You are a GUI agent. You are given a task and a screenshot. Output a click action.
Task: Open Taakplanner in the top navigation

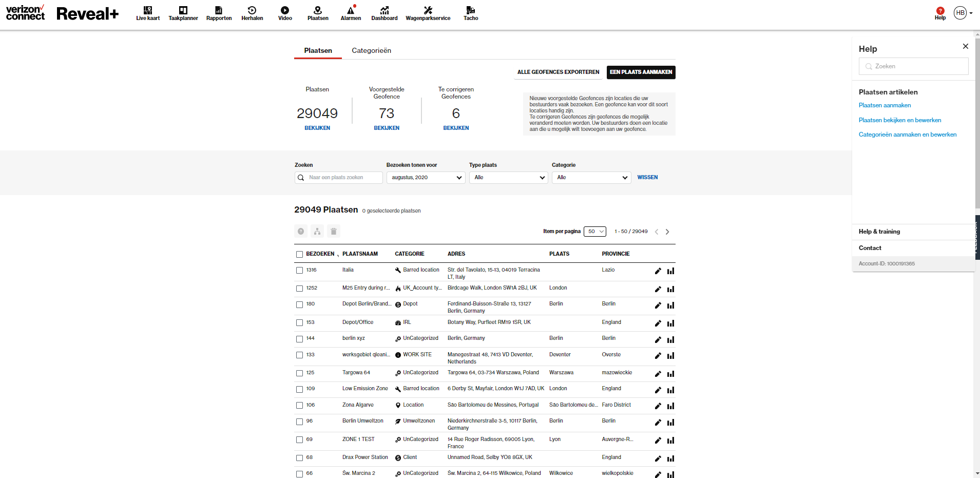[183, 13]
